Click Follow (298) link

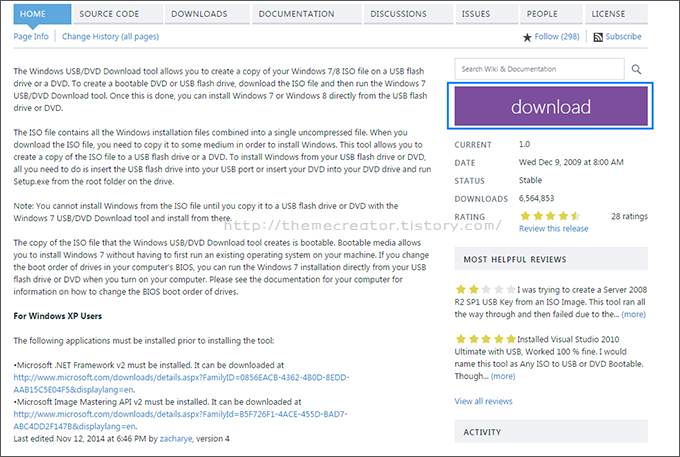(x=556, y=36)
